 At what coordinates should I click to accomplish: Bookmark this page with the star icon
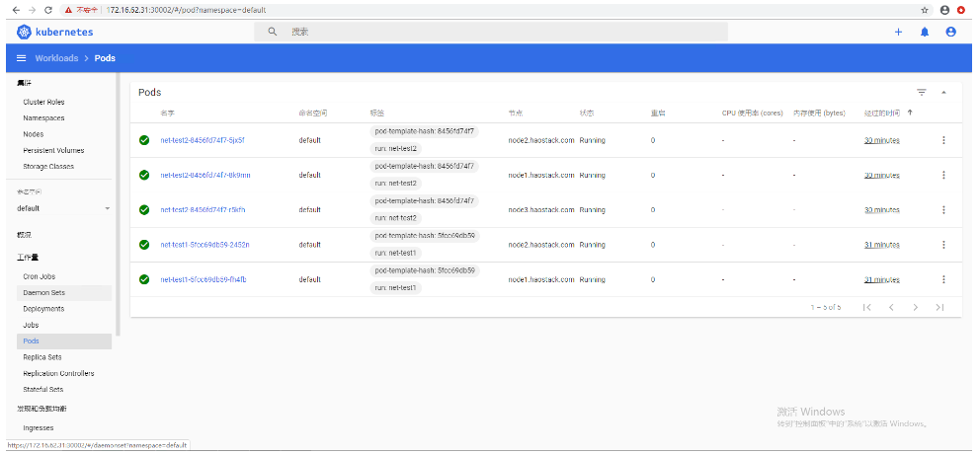point(925,10)
